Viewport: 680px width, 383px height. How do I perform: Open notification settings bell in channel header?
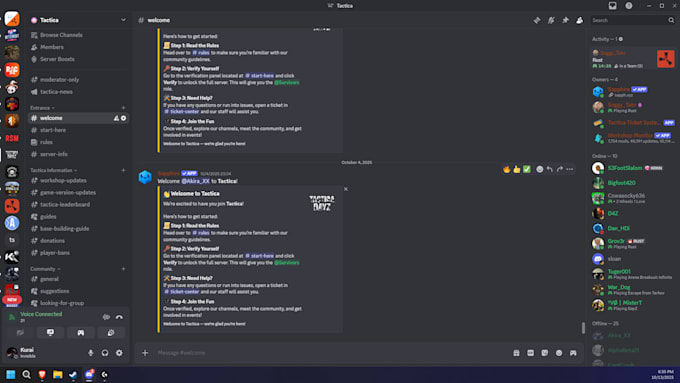coord(551,20)
